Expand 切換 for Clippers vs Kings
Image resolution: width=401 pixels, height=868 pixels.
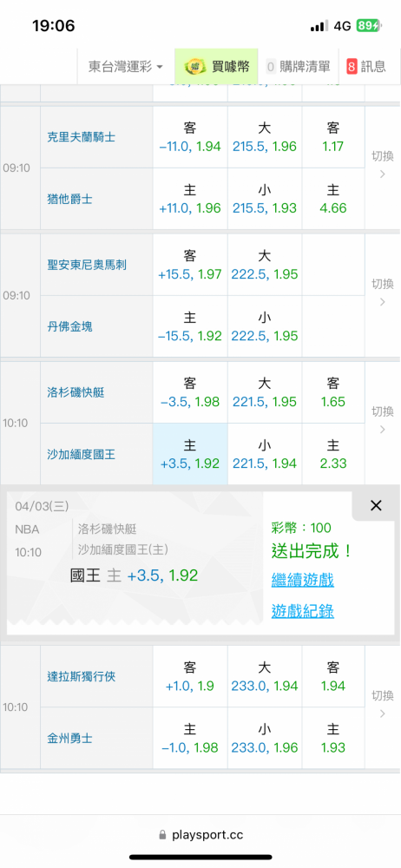click(382, 421)
